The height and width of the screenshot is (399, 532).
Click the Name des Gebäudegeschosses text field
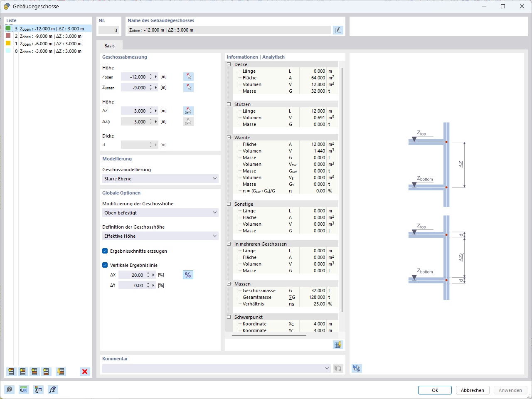click(x=229, y=30)
